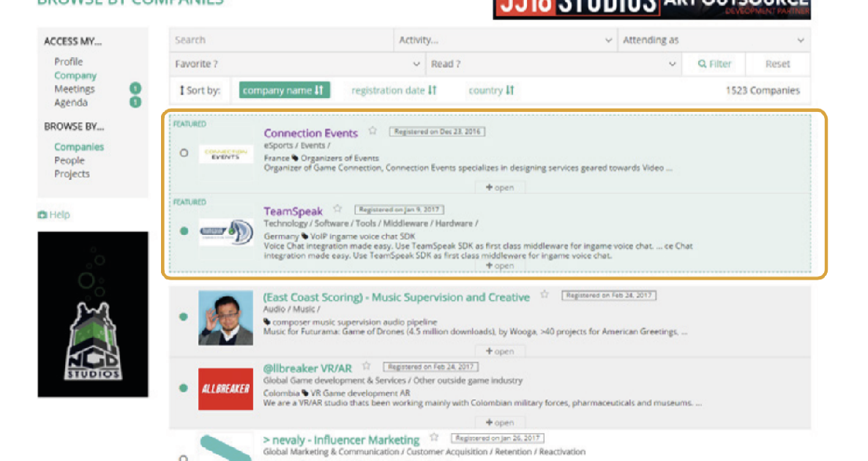Browse by Companies
Image resolution: width=868 pixels, height=461 pixels.
point(79,146)
